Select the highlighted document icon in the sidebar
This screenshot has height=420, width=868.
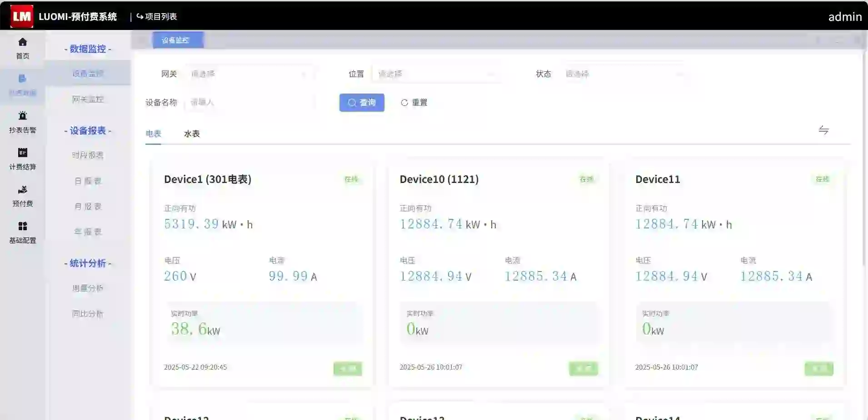point(22,79)
